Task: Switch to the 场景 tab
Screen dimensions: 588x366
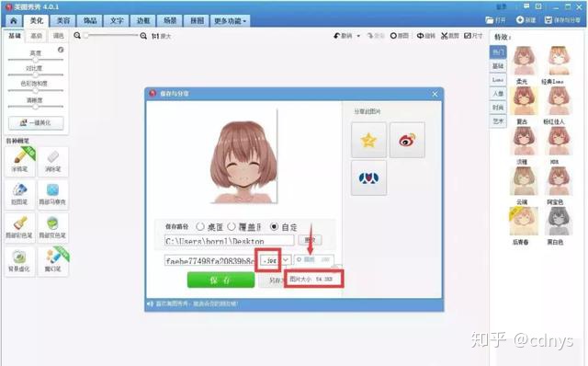Action: [x=170, y=20]
